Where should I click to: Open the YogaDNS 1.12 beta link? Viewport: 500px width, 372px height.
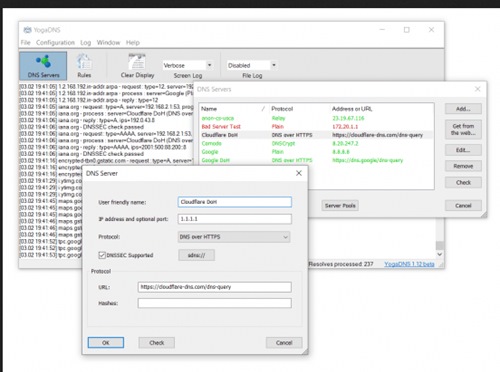409,264
